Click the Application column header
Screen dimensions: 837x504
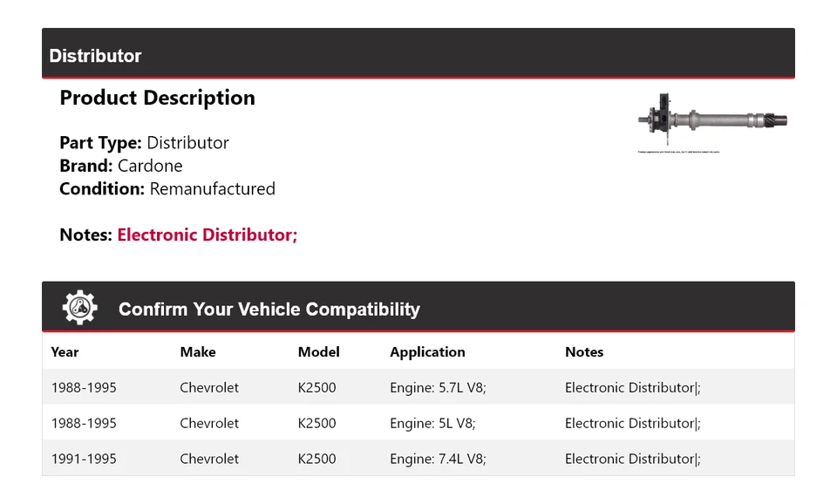tap(427, 352)
